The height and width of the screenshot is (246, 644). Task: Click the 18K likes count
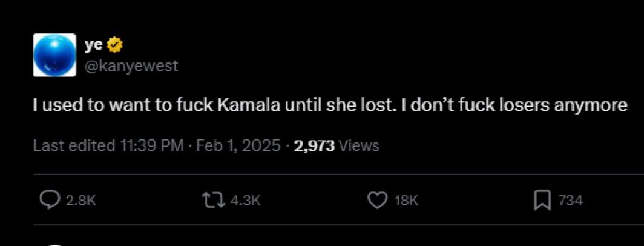point(406,201)
